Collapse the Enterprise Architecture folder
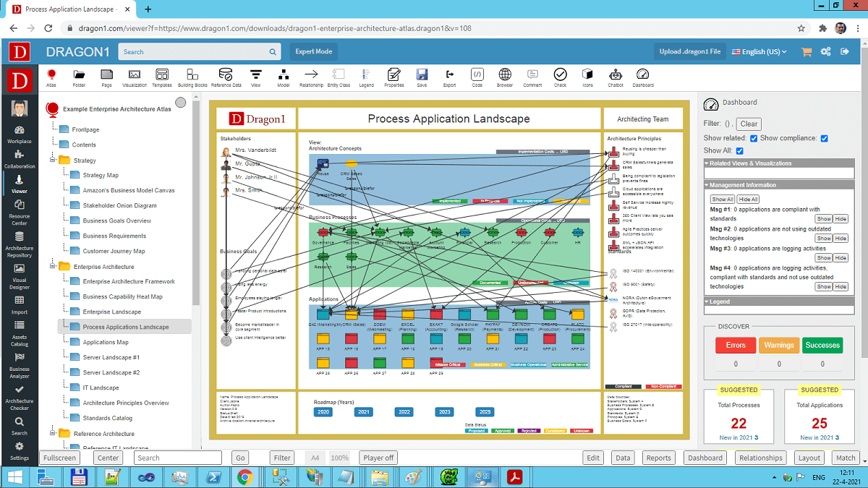 (51, 266)
